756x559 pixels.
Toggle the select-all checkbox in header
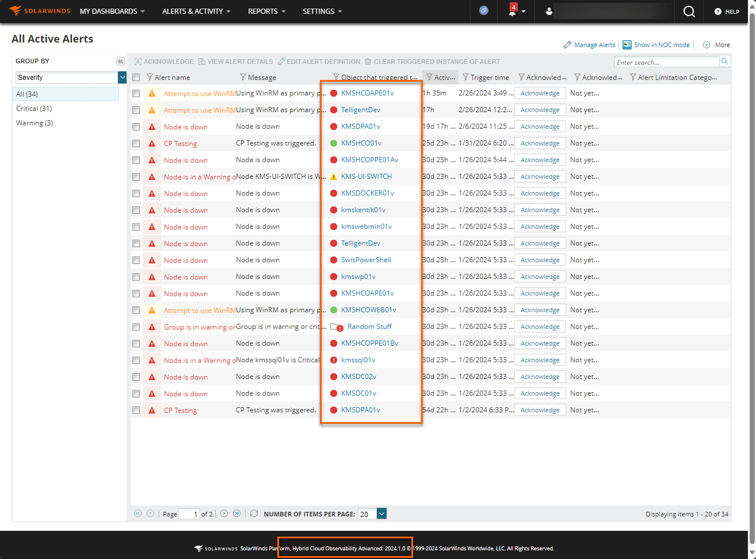coord(136,77)
